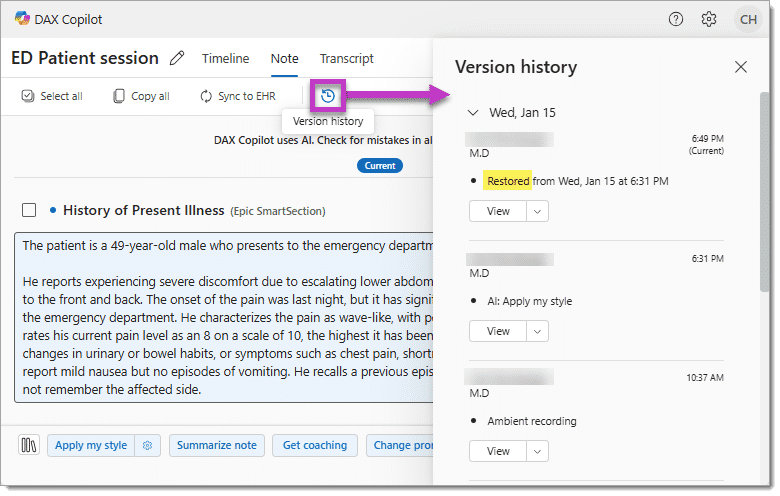This screenshot has height=496, width=780.
Task: Click into the History of Present Illness text box
Action: [224, 317]
